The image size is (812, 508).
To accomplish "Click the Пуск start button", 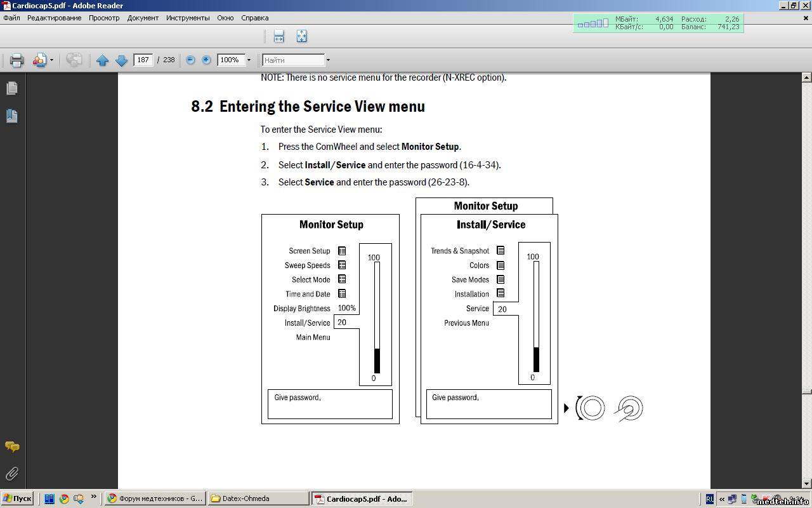I will [17, 498].
